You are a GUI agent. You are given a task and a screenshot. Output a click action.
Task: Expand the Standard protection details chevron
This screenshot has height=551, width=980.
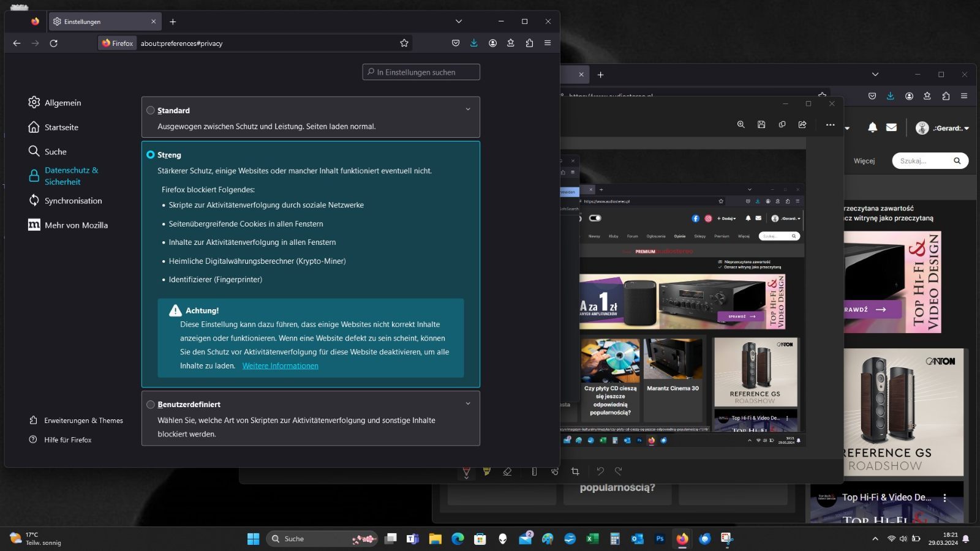click(x=468, y=110)
